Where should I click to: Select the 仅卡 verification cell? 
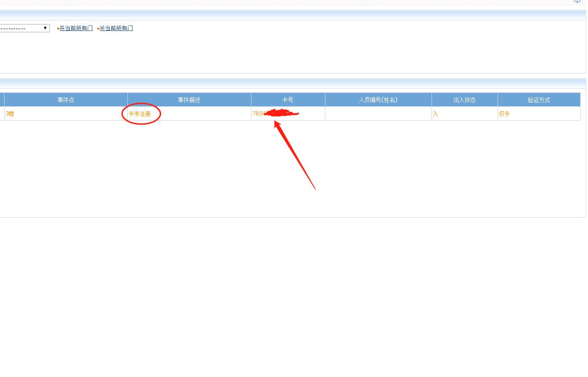click(539, 114)
